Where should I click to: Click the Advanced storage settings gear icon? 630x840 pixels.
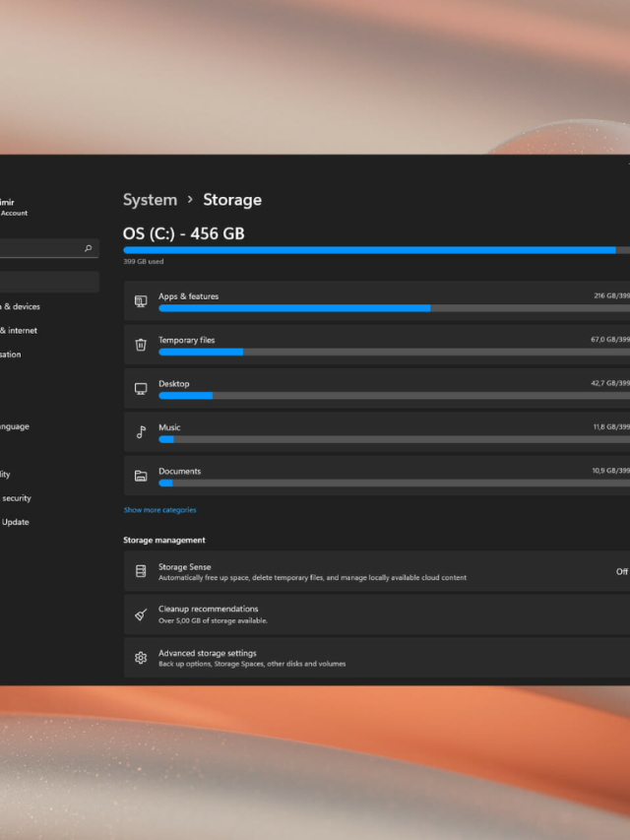click(141, 658)
